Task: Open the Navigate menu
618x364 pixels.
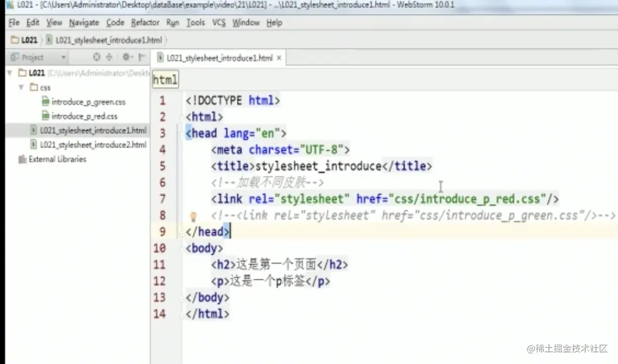Action: coord(84,23)
